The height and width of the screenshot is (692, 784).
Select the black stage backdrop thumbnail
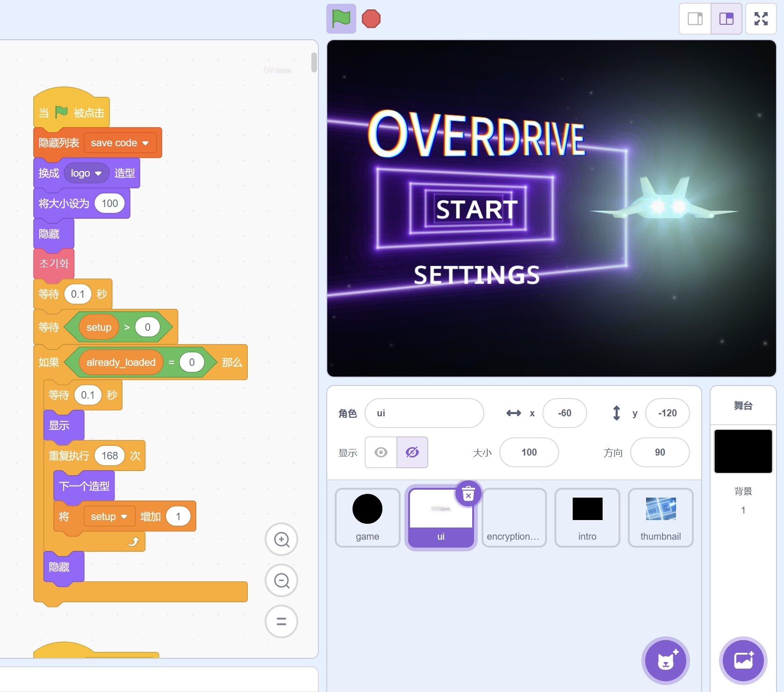[x=743, y=451]
